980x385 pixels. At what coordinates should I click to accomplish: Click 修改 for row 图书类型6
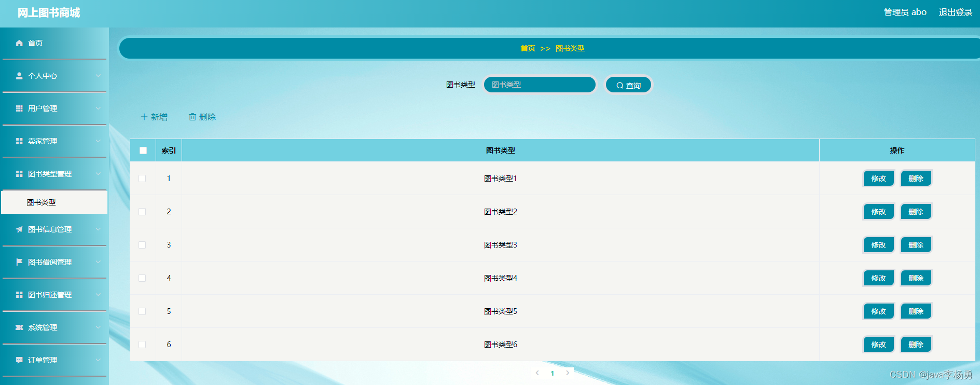(879, 345)
